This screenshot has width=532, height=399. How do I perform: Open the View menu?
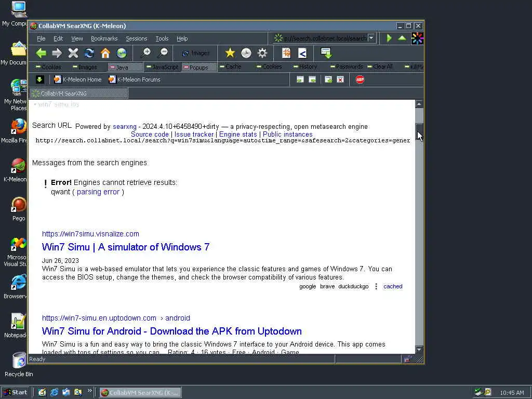[77, 38]
